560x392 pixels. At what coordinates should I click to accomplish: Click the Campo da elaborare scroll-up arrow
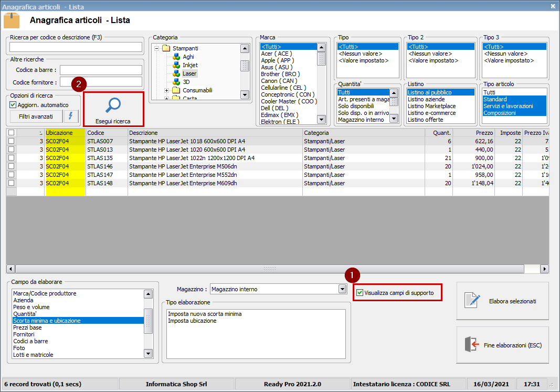[x=148, y=294]
